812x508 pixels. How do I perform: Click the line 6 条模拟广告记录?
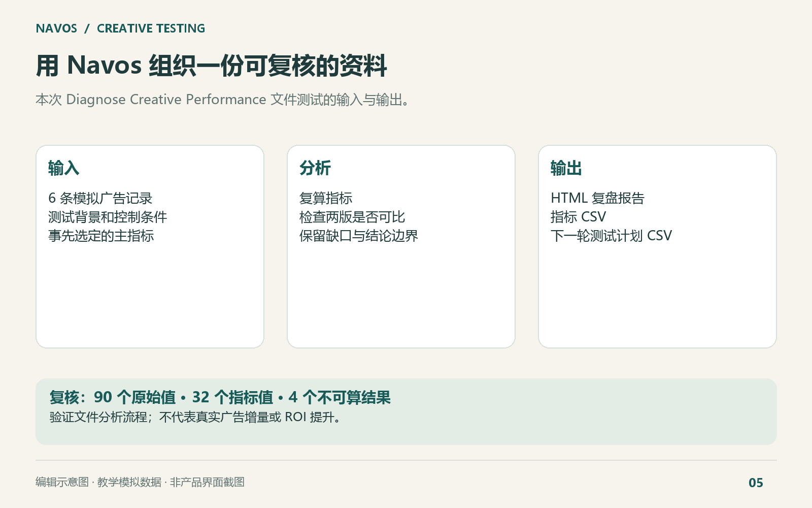pyautogui.click(x=100, y=198)
